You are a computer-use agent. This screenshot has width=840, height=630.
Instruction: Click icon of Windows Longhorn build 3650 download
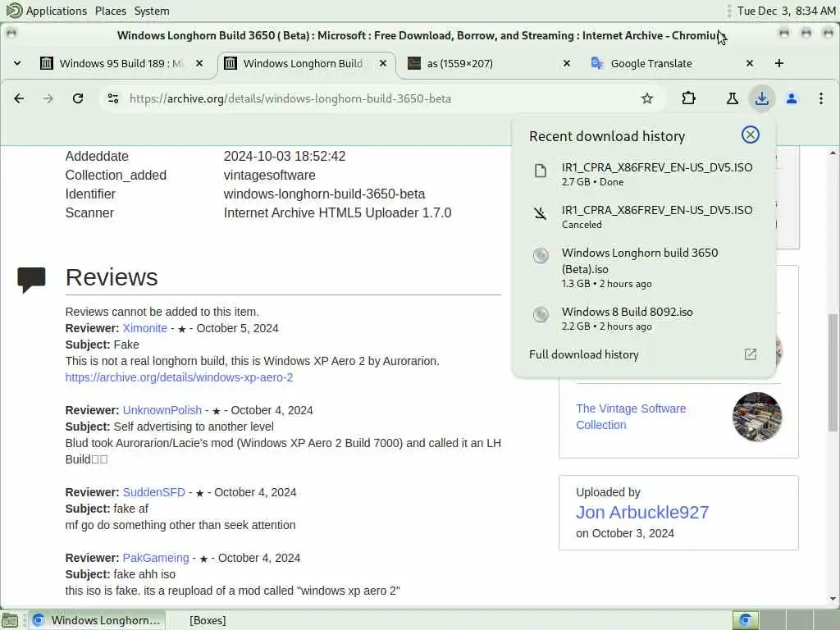pyautogui.click(x=541, y=256)
